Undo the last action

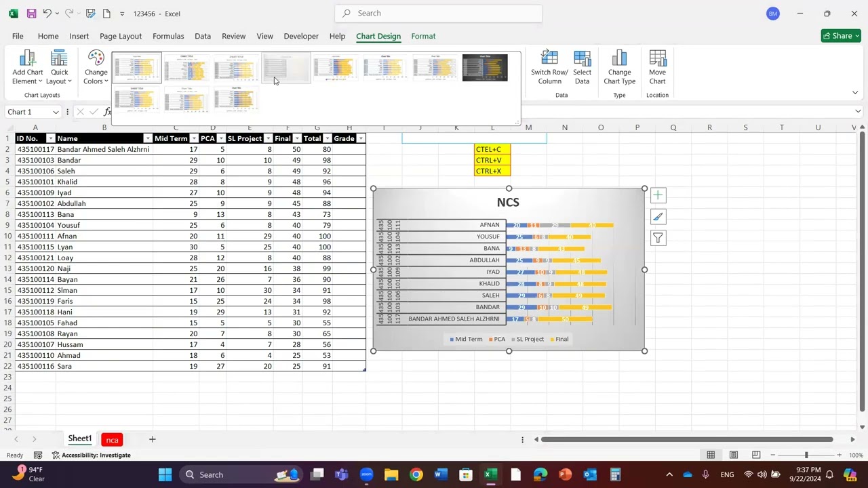[x=47, y=14]
